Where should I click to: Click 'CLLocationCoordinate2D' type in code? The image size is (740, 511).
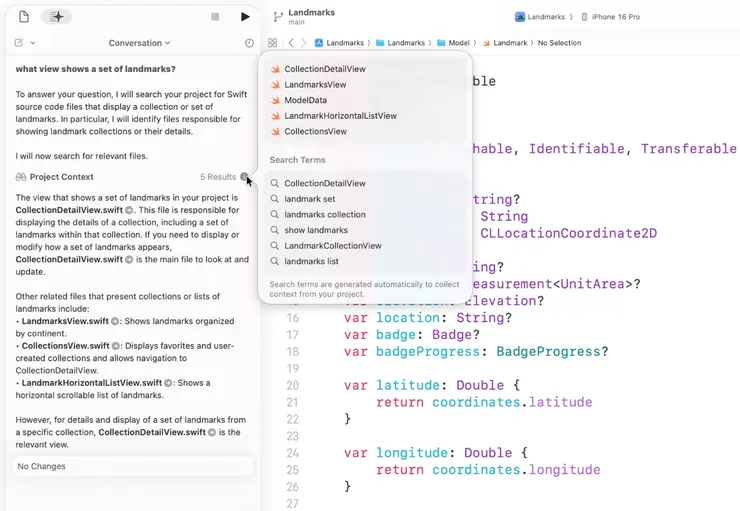coord(568,233)
